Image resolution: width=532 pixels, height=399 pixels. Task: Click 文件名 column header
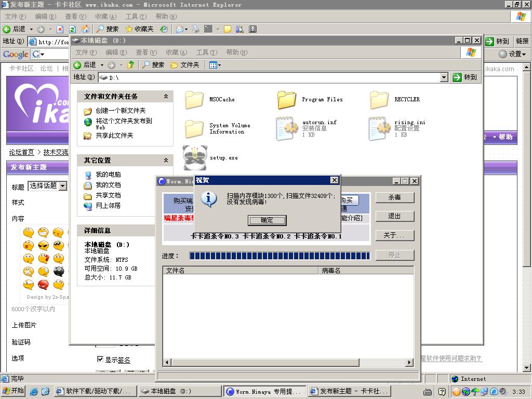pyautogui.click(x=240, y=270)
